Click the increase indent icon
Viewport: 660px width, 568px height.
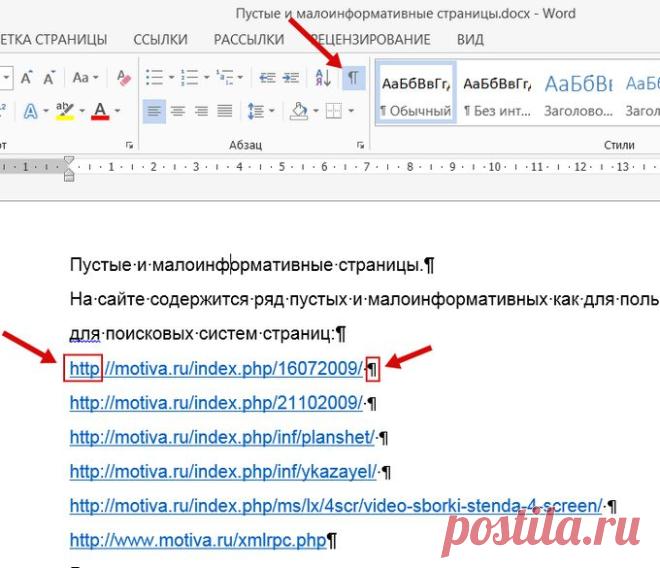[291, 78]
